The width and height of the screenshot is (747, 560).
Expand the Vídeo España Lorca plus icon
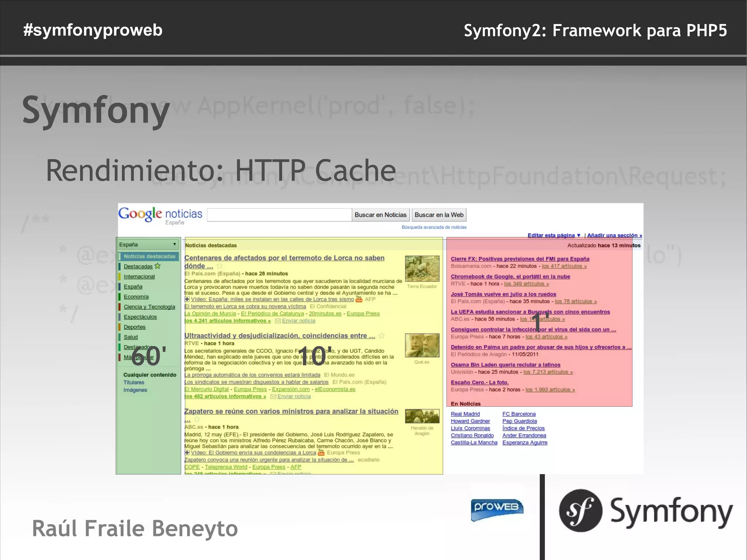pos(187,299)
